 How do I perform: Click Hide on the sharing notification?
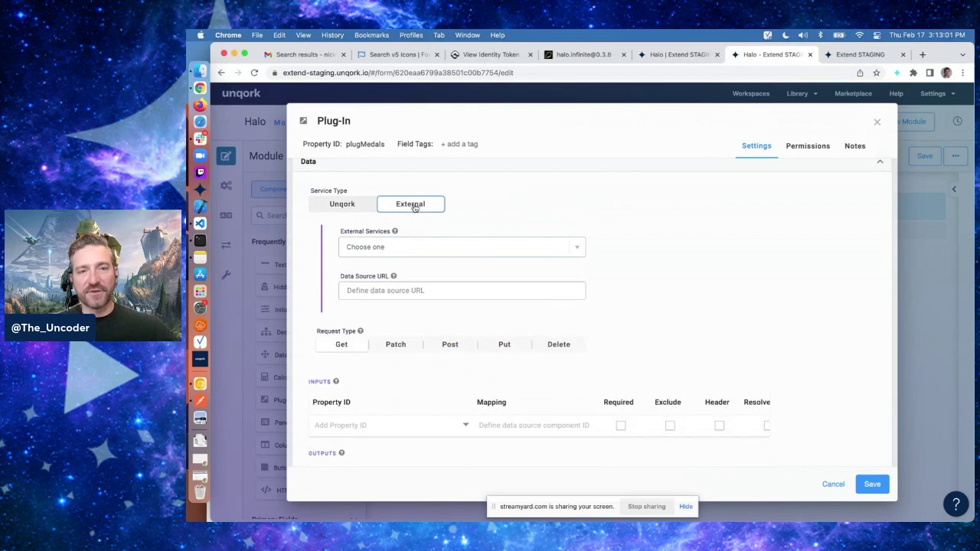click(x=686, y=507)
